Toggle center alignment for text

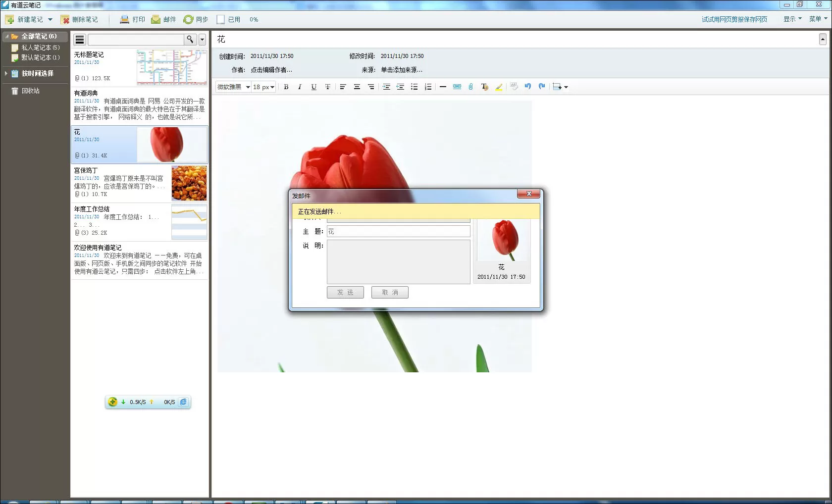[x=357, y=87]
